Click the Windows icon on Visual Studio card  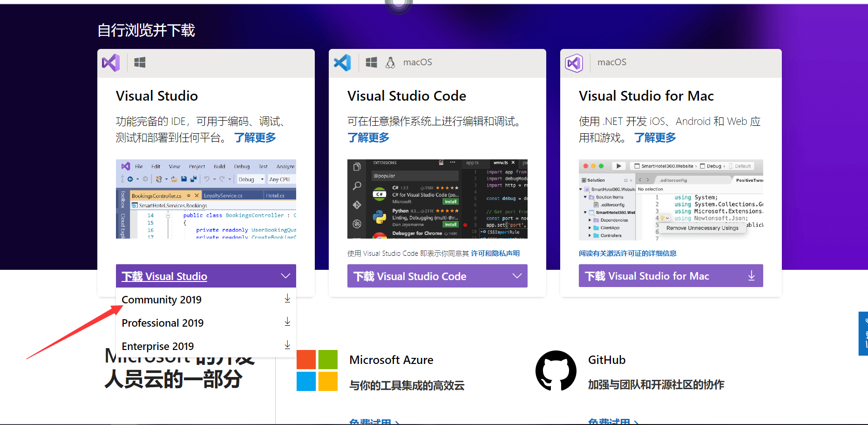coord(140,62)
